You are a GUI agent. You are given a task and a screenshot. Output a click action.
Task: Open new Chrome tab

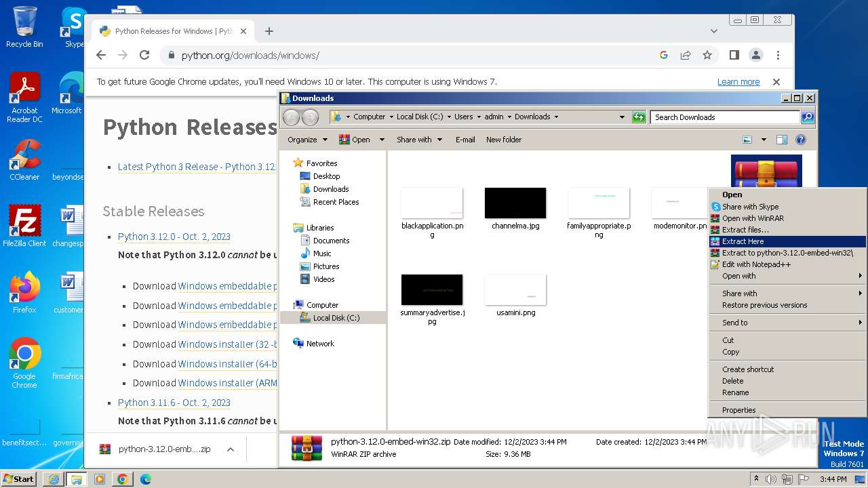(269, 31)
